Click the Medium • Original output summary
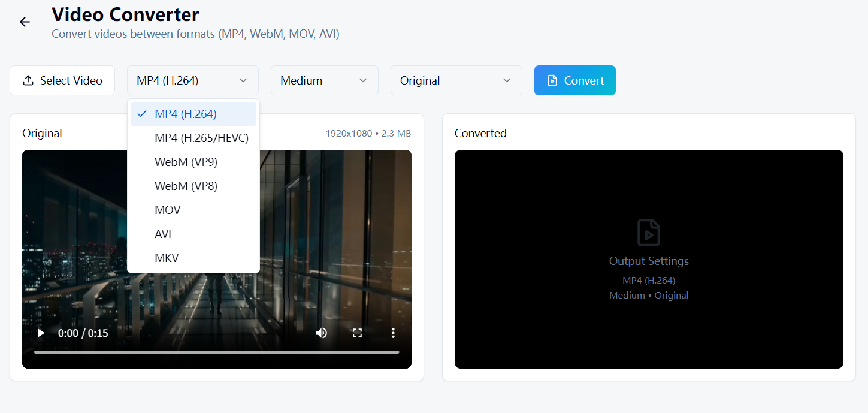This screenshot has width=868, height=413. (x=649, y=295)
